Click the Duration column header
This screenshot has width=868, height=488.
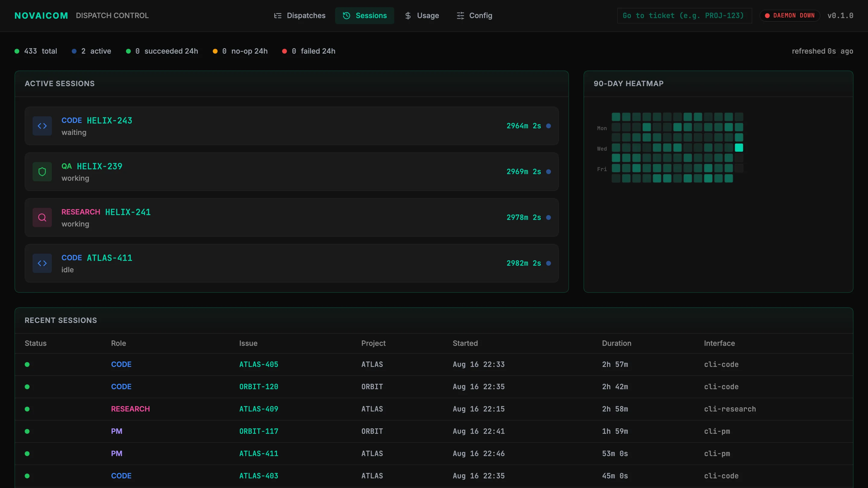(x=617, y=343)
